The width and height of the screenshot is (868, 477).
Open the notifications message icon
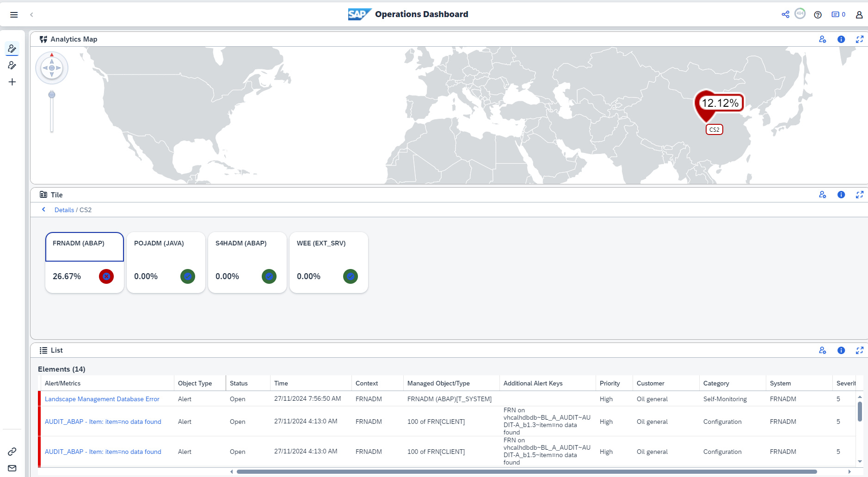(838, 15)
